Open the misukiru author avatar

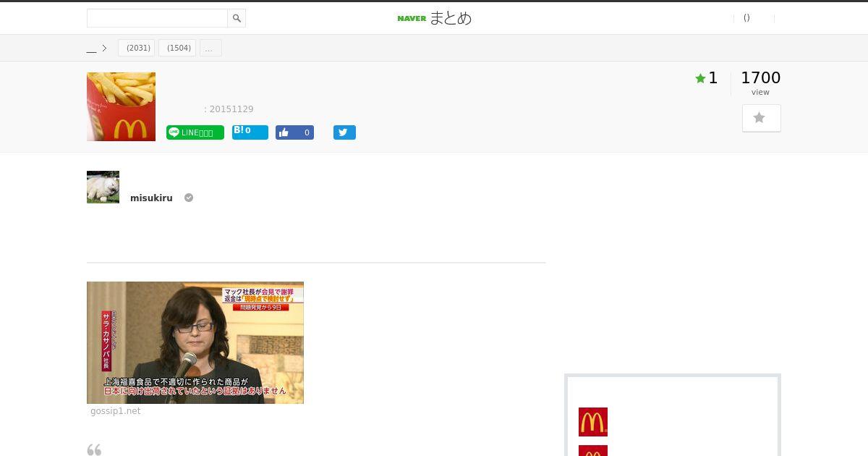tap(103, 187)
